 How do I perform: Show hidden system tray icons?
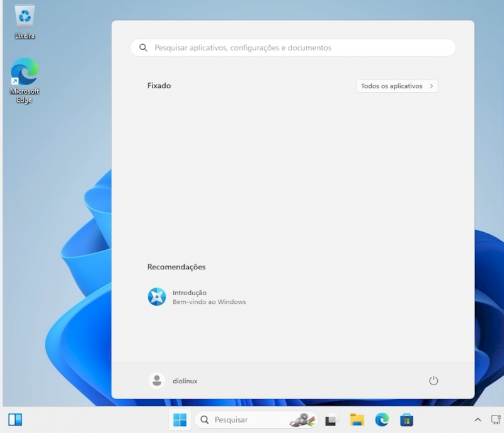[478, 420]
